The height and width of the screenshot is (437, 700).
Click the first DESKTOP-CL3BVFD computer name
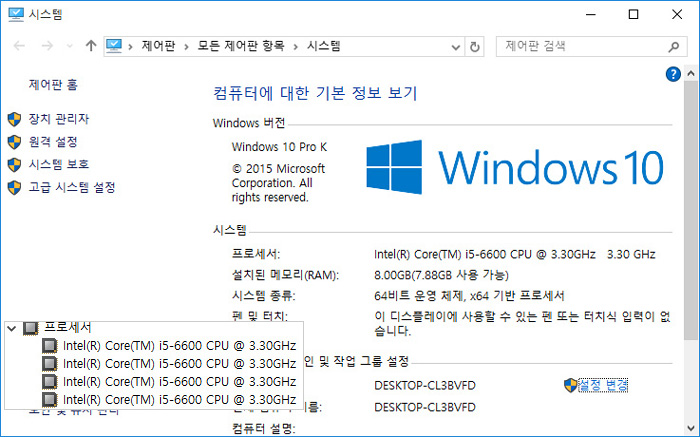425,385
